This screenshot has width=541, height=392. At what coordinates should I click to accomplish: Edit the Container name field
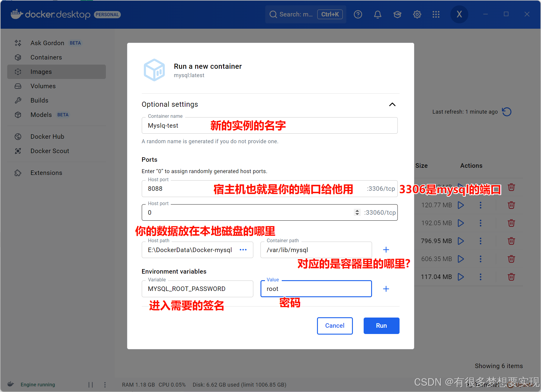(x=269, y=126)
